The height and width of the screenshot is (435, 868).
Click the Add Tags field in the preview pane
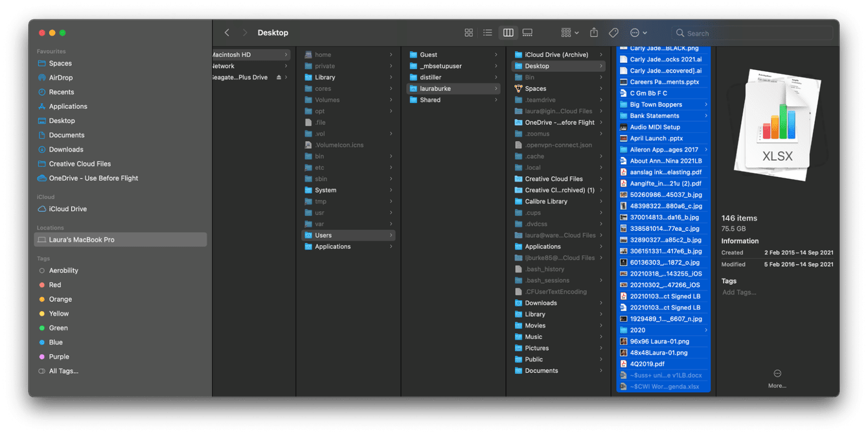click(x=740, y=292)
